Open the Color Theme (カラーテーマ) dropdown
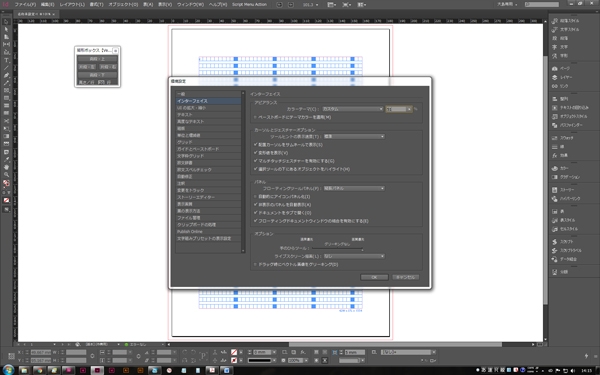The image size is (600, 375). [352, 109]
